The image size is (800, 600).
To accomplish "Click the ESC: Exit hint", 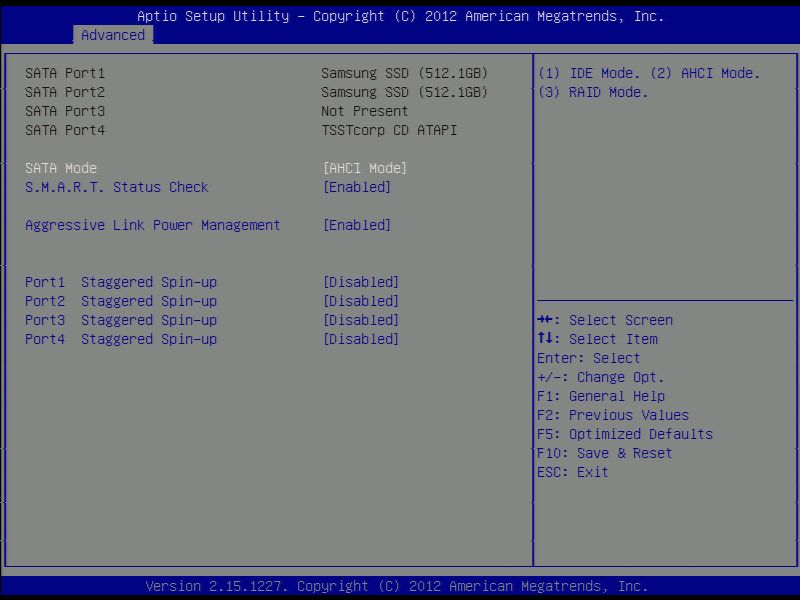I will [x=572, y=472].
